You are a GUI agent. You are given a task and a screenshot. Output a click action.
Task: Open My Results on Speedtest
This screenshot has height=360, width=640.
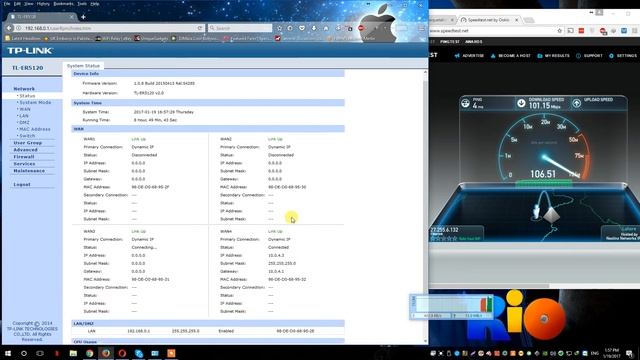pyautogui.click(x=553, y=56)
